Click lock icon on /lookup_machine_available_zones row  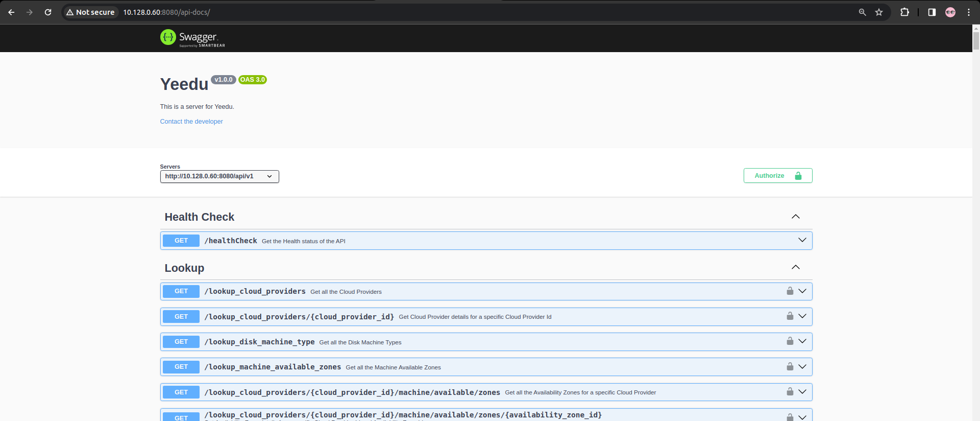790,366
